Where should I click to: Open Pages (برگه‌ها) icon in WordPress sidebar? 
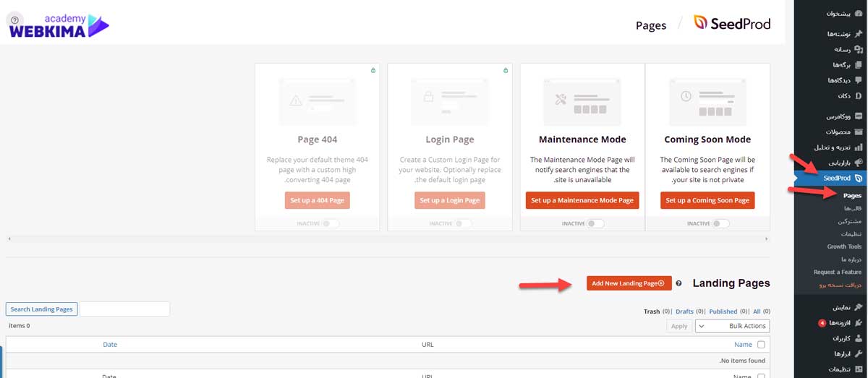858,64
